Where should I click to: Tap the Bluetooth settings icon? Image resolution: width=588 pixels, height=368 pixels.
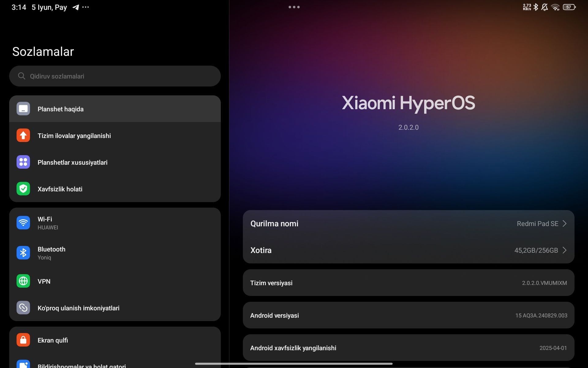pyautogui.click(x=23, y=253)
